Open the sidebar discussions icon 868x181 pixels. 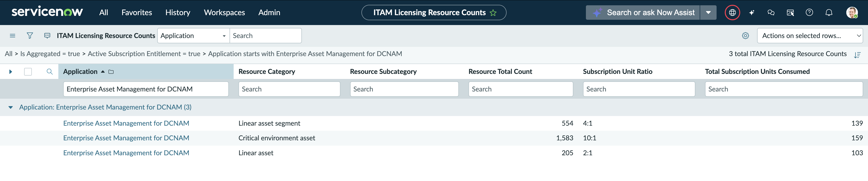pyautogui.click(x=790, y=13)
